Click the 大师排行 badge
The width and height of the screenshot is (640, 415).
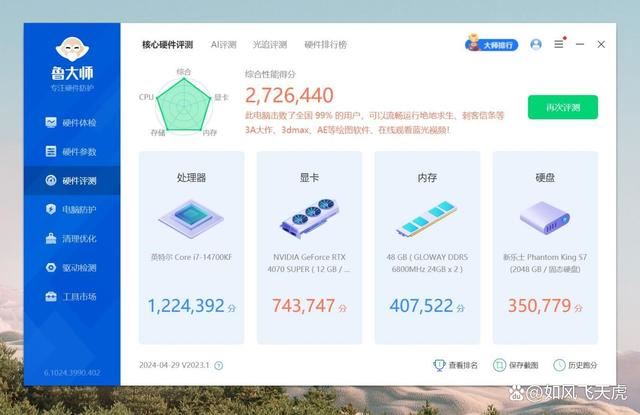click(x=492, y=45)
